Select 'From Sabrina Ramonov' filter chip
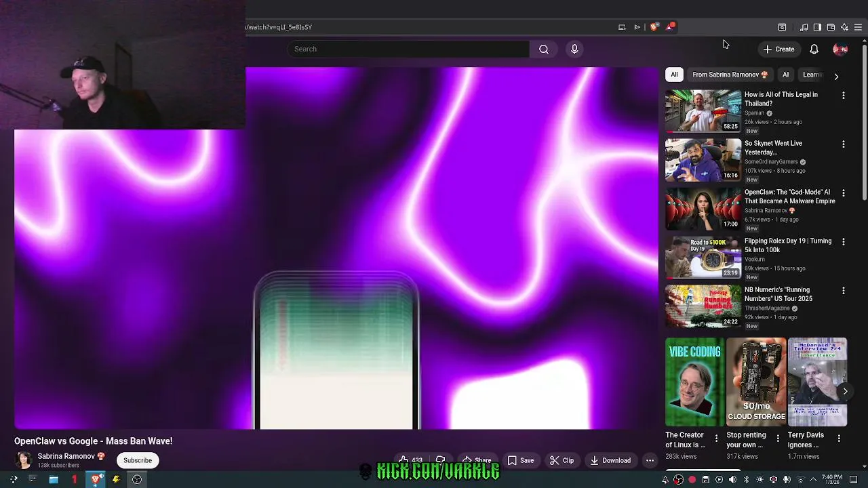868x488 pixels. click(730, 75)
